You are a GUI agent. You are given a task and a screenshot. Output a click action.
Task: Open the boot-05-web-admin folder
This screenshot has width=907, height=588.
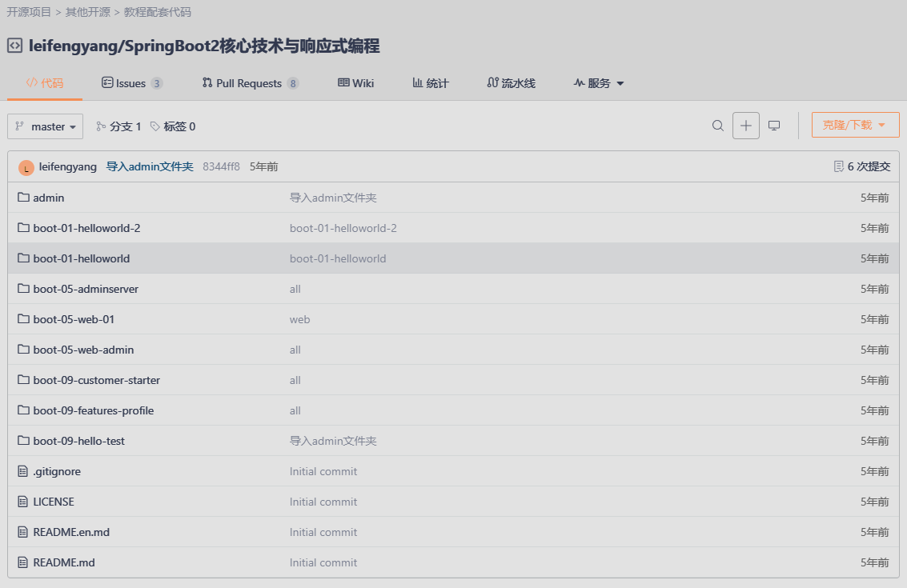click(x=83, y=350)
